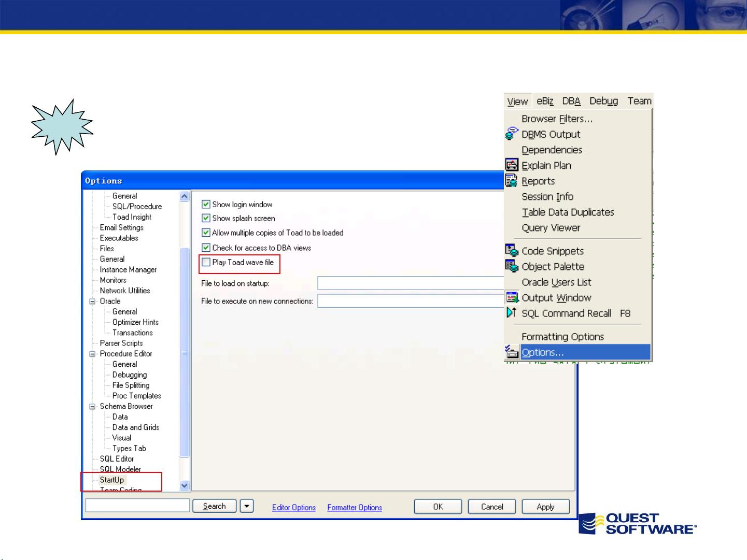The image size is (747, 560).
Task: Open the Editor Options link
Action: [293, 508]
